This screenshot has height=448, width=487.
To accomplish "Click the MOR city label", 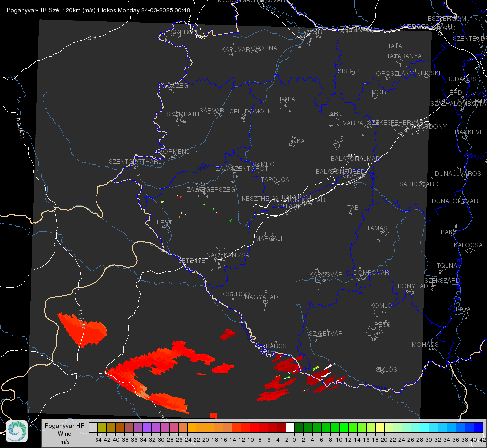I will tap(379, 92).
